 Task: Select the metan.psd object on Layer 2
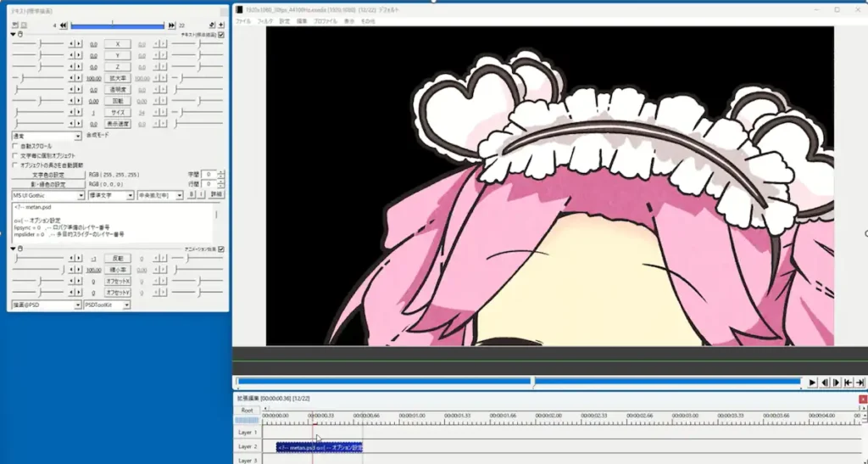click(x=320, y=447)
